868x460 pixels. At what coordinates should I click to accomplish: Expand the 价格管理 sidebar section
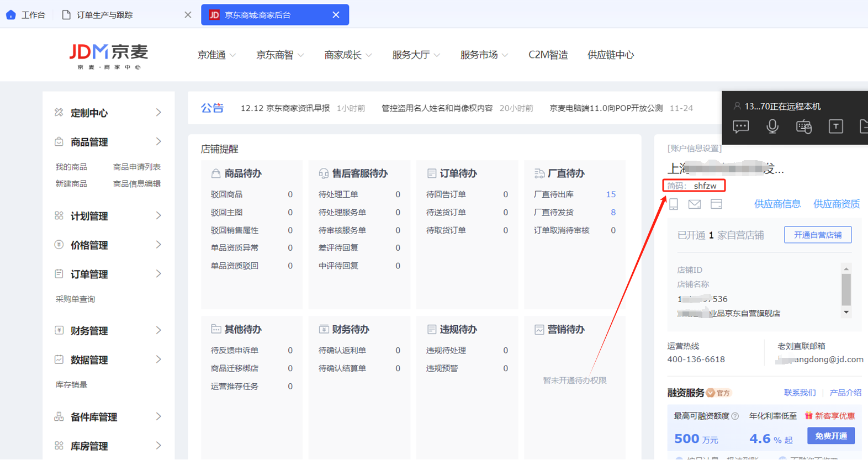pyautogui.click(x=158, y=245)
